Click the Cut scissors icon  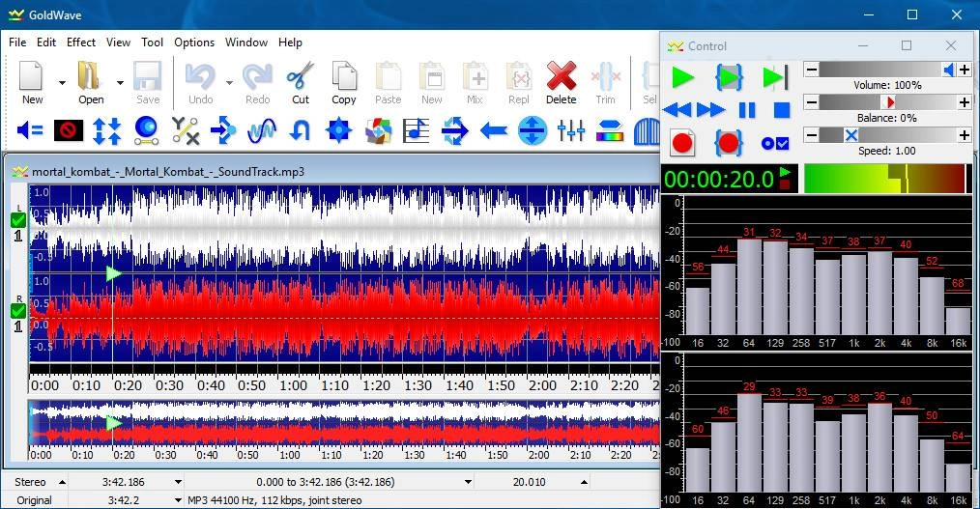pyautogui.click(x=300, y=76)
